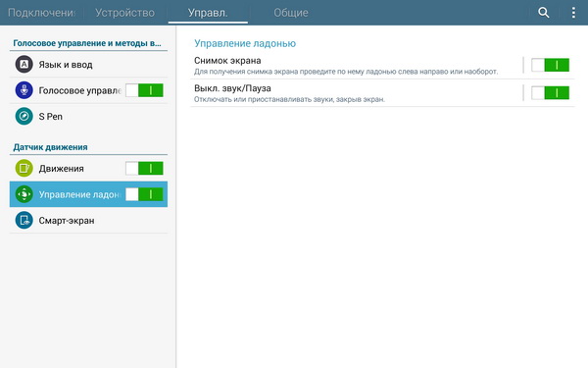The height and width of the screenshot is (368, 588).
Task: Open the Общие tab
Action: (291, 13)
